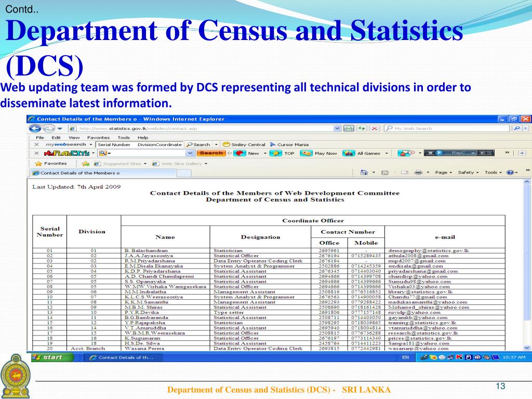Open the recent pages dropdown arrow
This screenshot has height=399, width=532.
click(x=60, y=129)
